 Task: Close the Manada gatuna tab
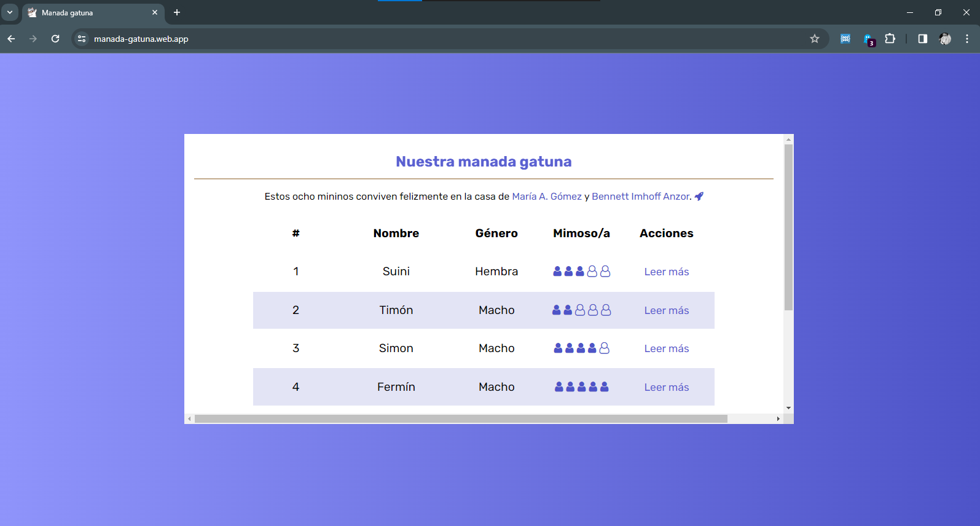[x=155, y=12]
